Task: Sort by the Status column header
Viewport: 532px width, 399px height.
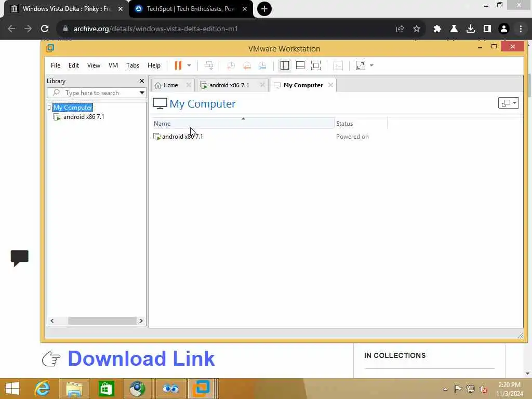Action: click(x=361, y=124)
